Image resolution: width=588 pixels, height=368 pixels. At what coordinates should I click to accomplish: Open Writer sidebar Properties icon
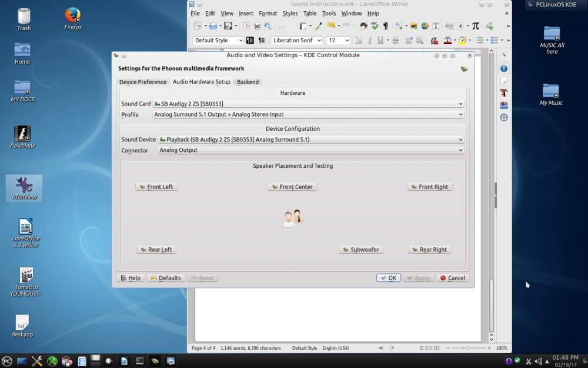pos(504,68)
